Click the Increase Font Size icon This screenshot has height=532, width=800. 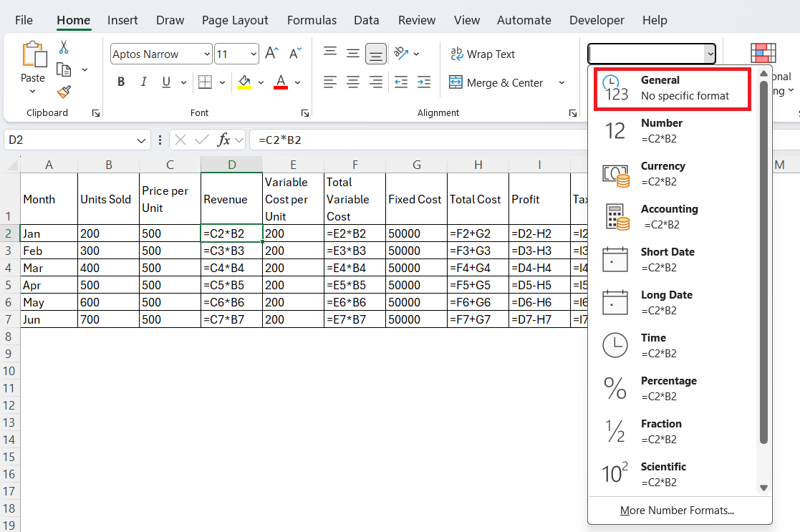(x=271, y=52)
